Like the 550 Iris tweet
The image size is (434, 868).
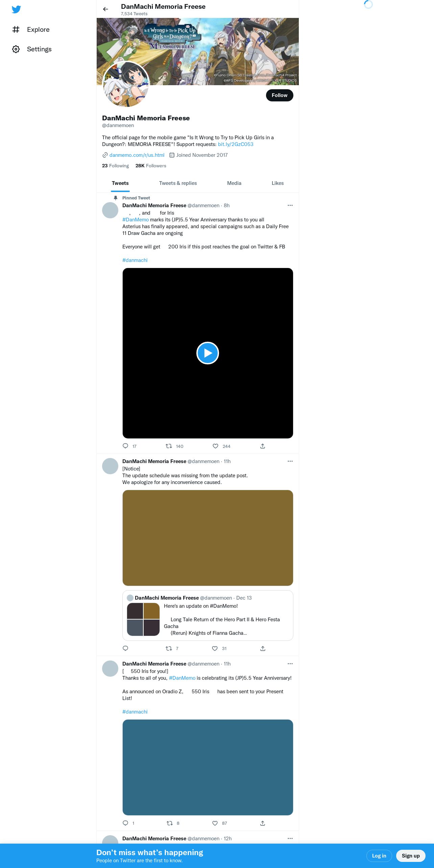215,823
